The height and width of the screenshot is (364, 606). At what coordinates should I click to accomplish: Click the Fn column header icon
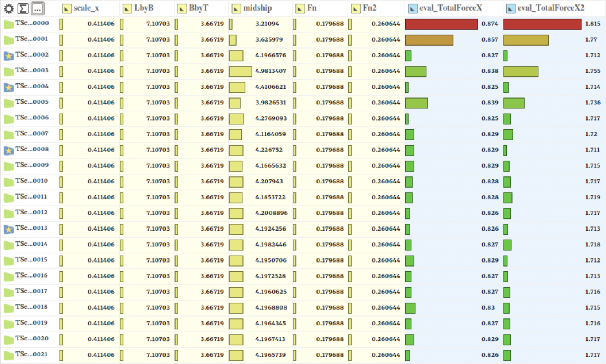click(x=300, y=8)
